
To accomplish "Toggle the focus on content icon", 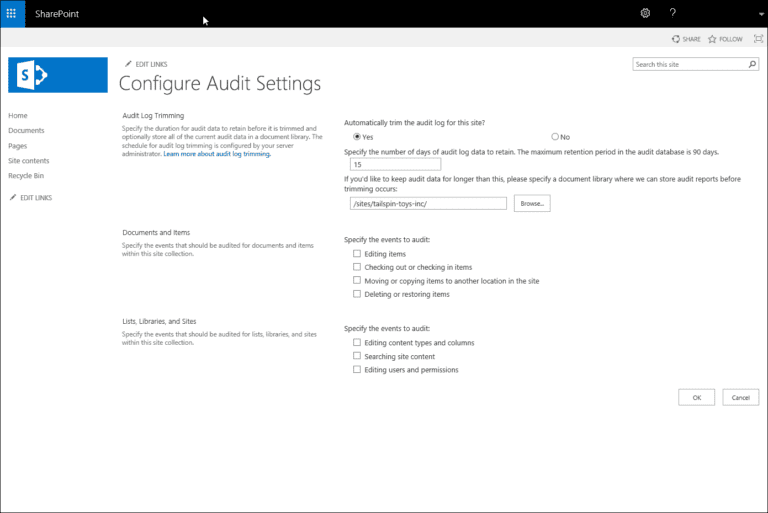I will [x=758, y=39].
